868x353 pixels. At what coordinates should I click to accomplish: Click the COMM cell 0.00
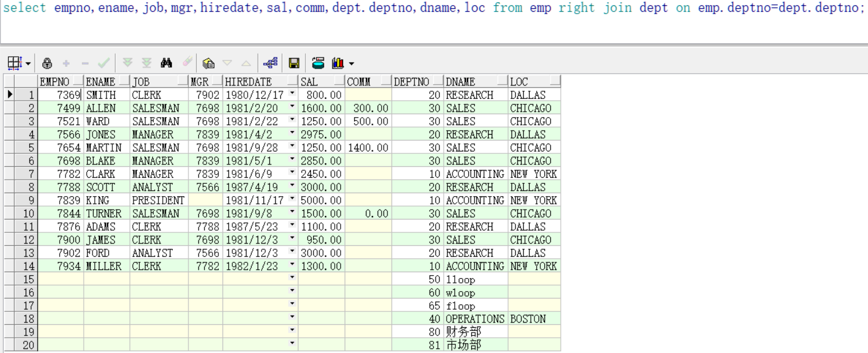368,213
